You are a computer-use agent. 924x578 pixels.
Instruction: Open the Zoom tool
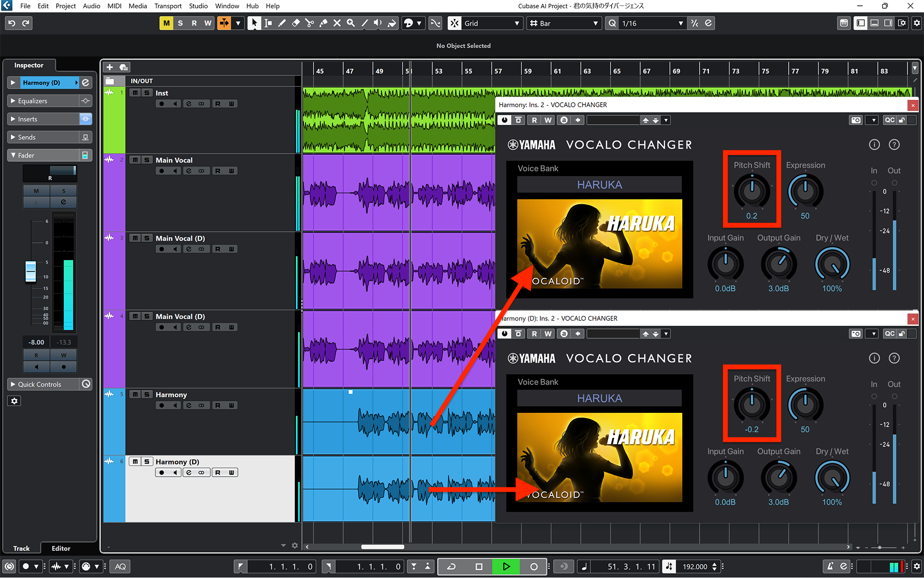(x=351, y=23)
